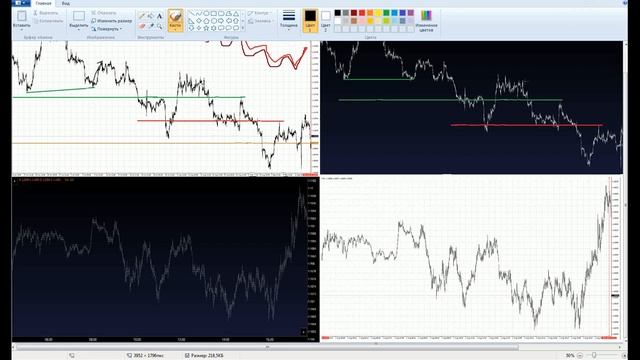
Task: Expand the Select (Выделить) dropdown arrow
Action: (x=78, y=29)
